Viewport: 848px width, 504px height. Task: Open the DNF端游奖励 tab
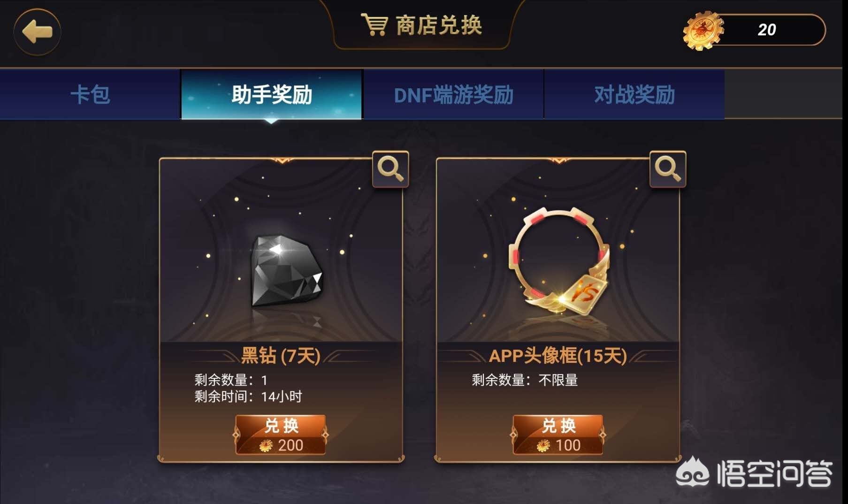point(453,94)
